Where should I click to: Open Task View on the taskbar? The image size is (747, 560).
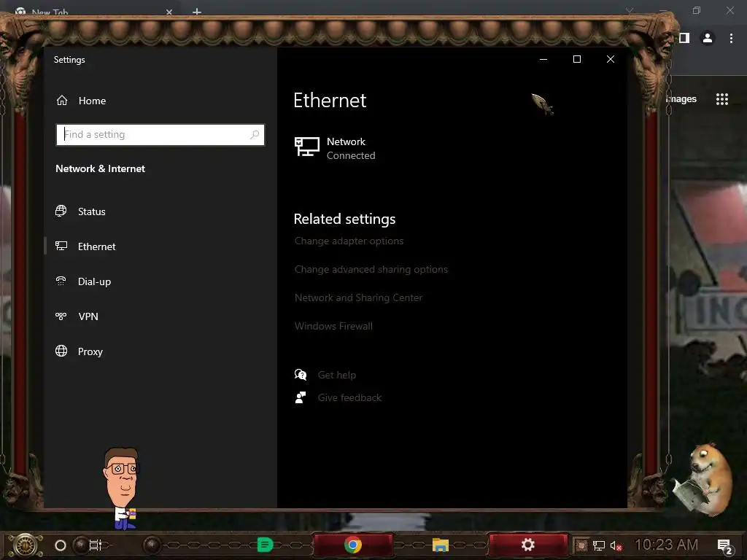coord(96,545)
